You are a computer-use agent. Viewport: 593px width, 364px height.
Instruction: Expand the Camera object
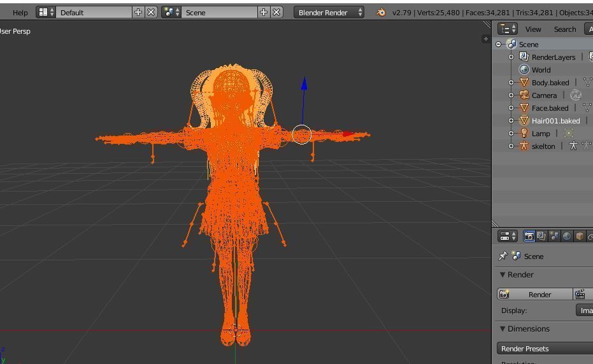[x=511, y=95]
